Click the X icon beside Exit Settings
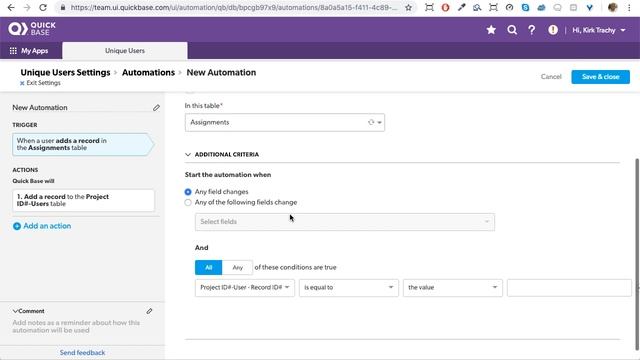Image resolution: width=640 pixels, height=360 pixels. (x=22, y=83)
